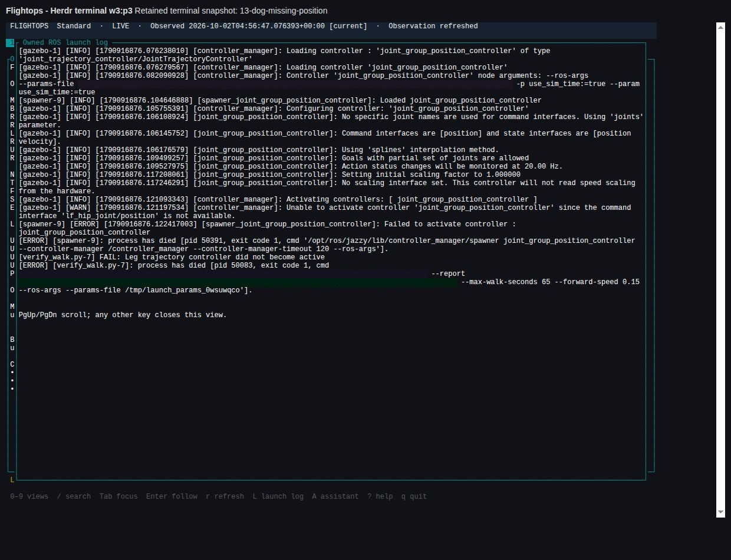Screen dimensions: 731x560
Task: Click the 'A assistant' key hint
Action: click(x=335, y=496)
